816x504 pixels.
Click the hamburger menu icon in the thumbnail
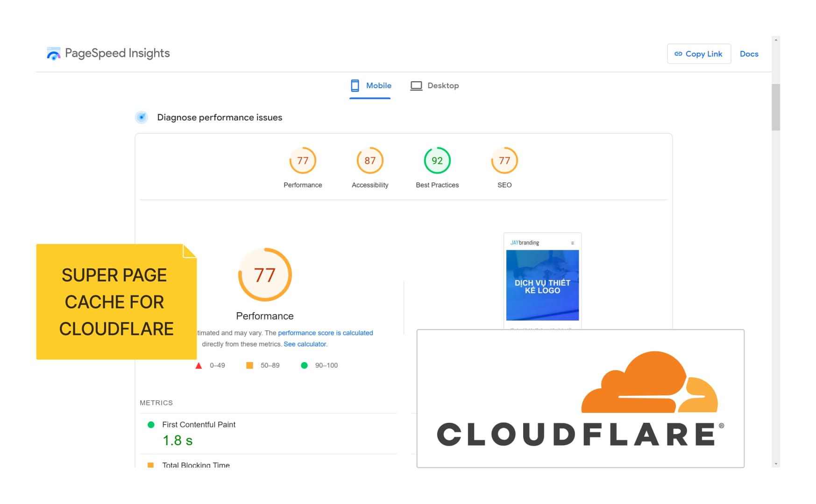572,243
